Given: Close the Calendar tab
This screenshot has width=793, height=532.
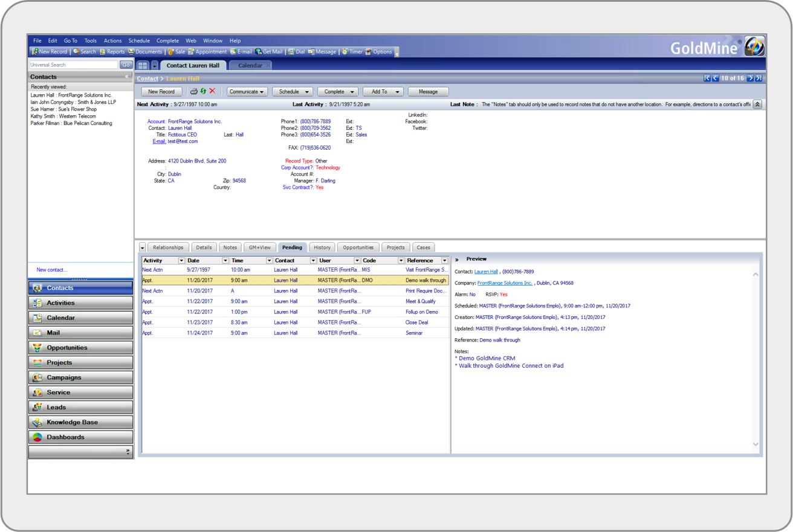Looking at the screenshot, I should [x=268, y=65].
